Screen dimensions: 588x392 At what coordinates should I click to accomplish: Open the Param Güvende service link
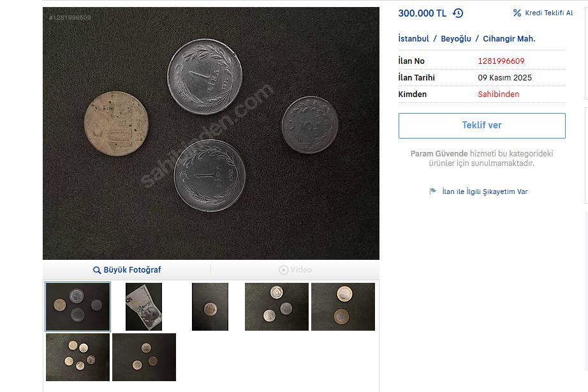pyautogui.click(x=439, y=154)
